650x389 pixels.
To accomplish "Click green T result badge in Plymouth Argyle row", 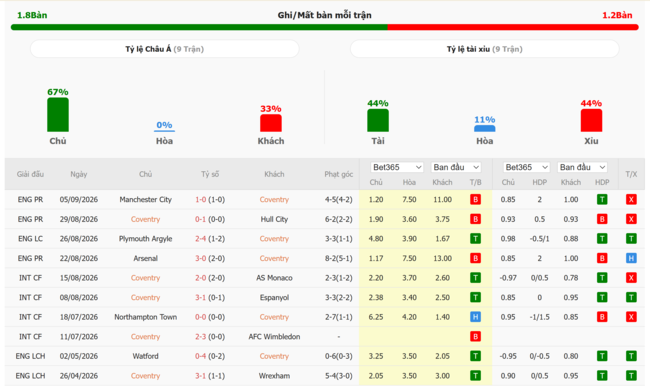I will pos(475,238).
